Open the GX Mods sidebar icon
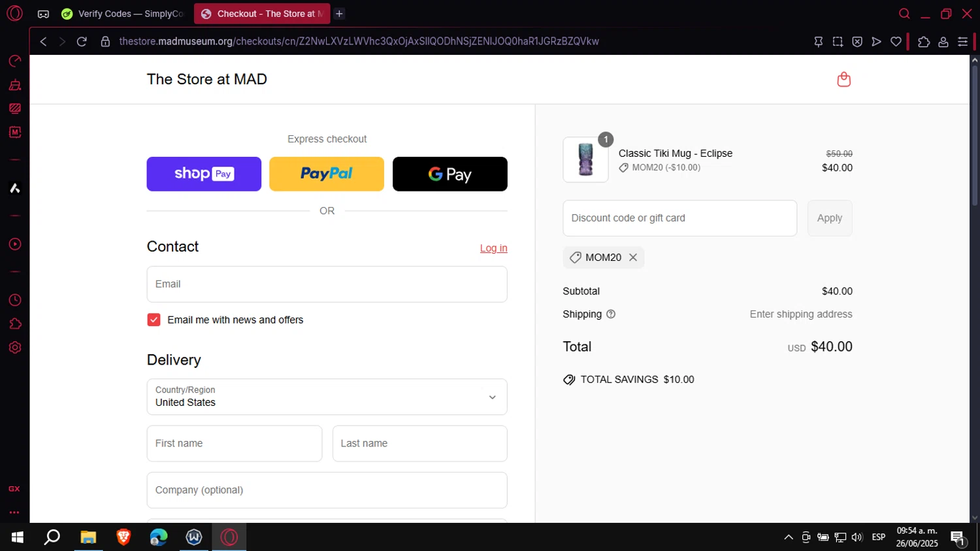The image size is (980, 551). (14, 132)
